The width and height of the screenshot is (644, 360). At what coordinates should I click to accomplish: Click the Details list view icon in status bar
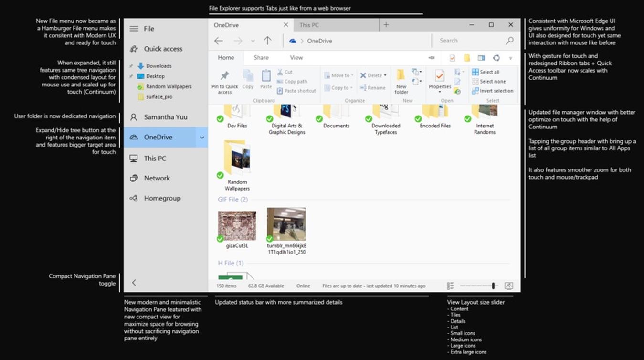tap(450, 286)
